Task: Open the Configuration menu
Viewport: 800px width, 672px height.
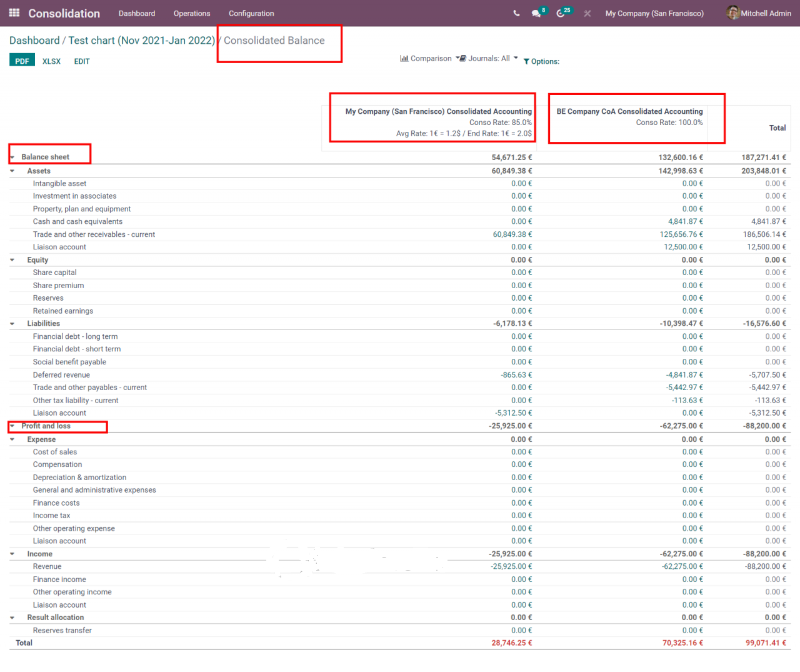Action: [x=251, y=13]
